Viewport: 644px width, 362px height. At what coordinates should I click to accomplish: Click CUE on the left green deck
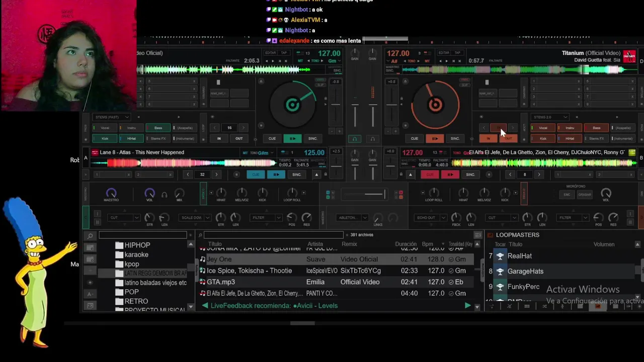272,138
